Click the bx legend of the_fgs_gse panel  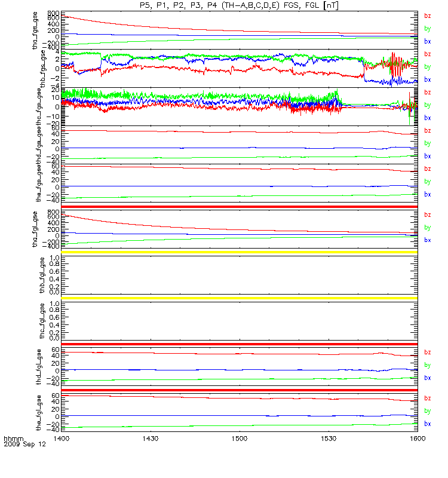pos(428,195)
